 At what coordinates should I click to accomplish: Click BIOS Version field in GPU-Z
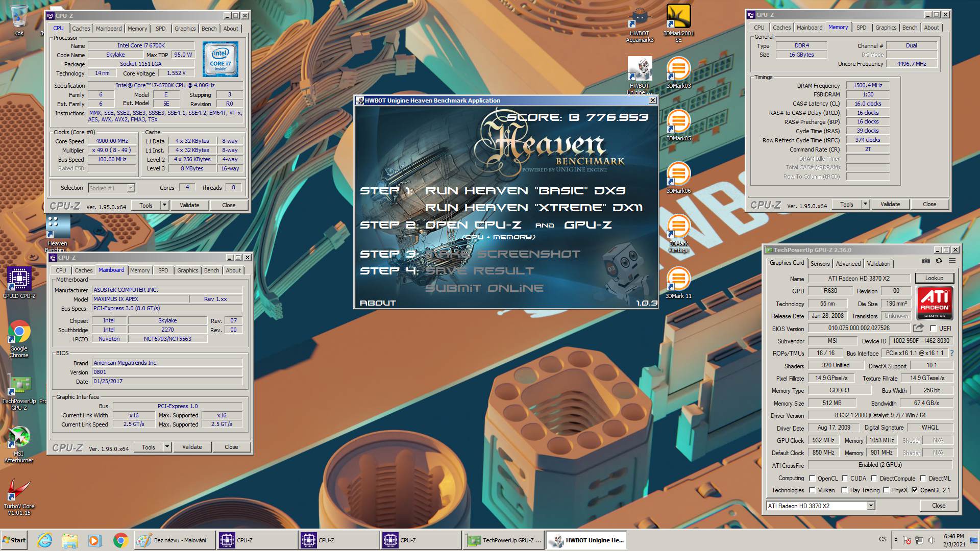pyautogui.click(x=859, y=329)
